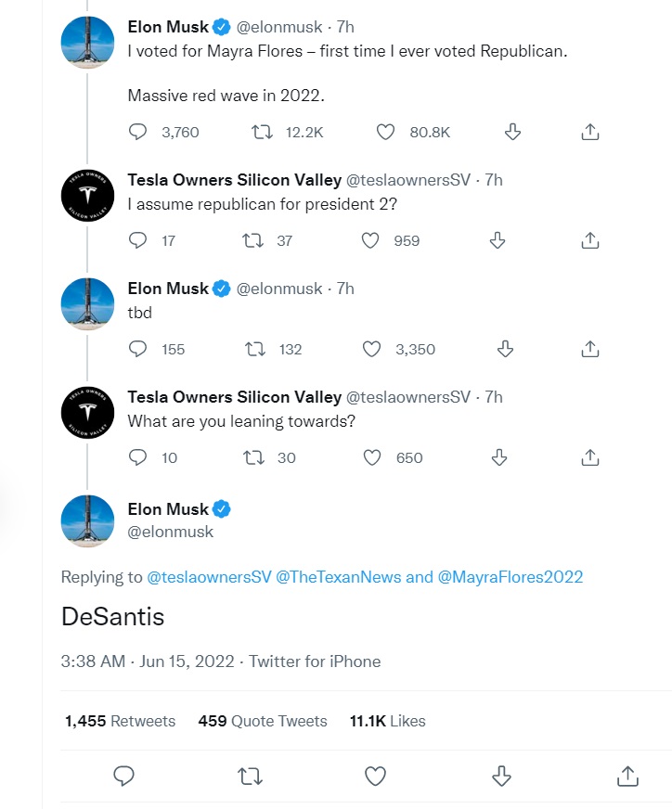
Task: Like the 'tbd' tweet with 3,350 likes
Action: 371,349
